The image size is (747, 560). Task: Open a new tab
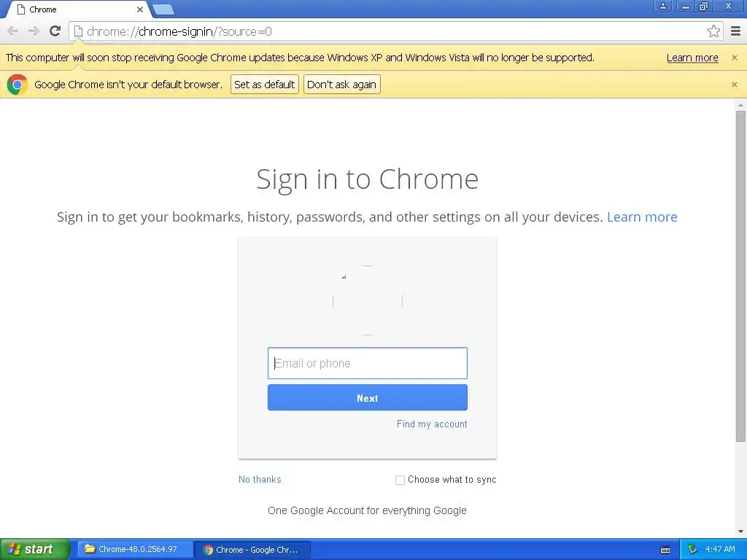[163, 9]
